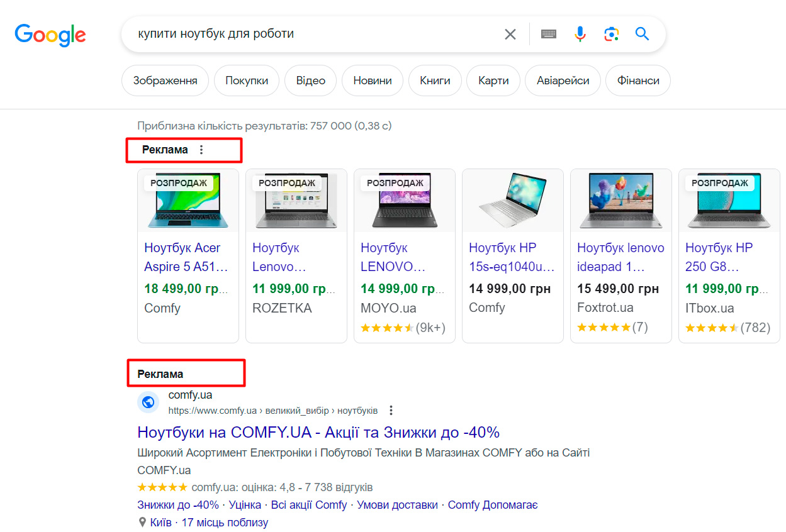
Task: Open 17 місць поблизу link
Action: tap(225, 523)
